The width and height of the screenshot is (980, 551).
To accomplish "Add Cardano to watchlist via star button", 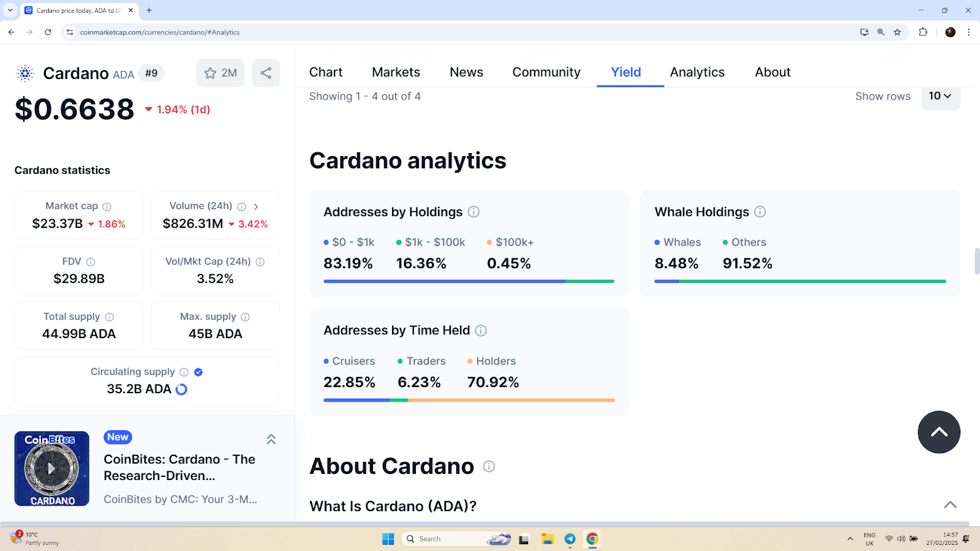I will (x=221, y=73).
